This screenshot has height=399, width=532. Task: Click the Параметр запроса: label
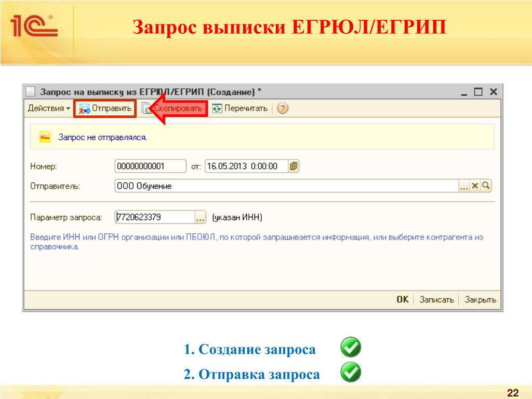[66, 217]
